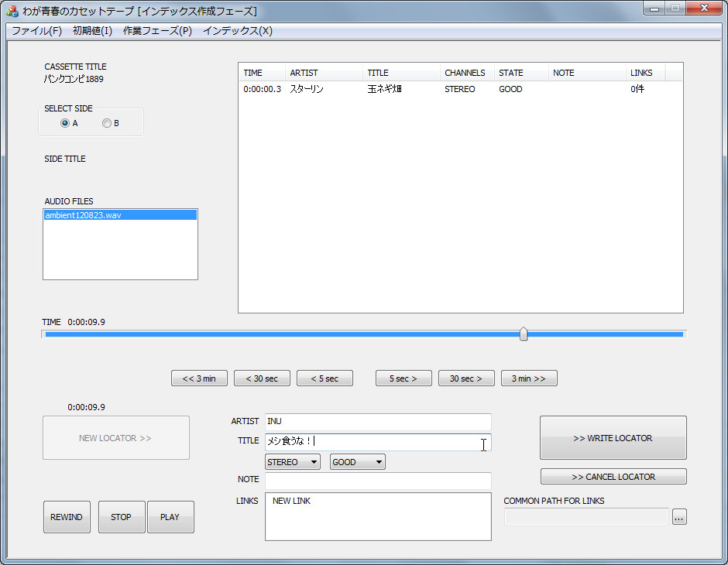The width and height of the screenshot is (728, 565).
Task: Open the ファイル(F) menu
Action: coord(36,31)
